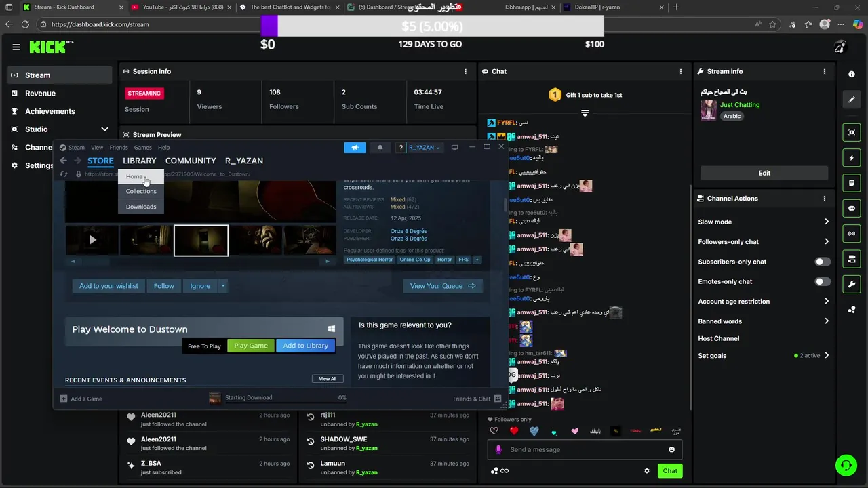Open Chat panel three-dot menu

coord(681,71)
